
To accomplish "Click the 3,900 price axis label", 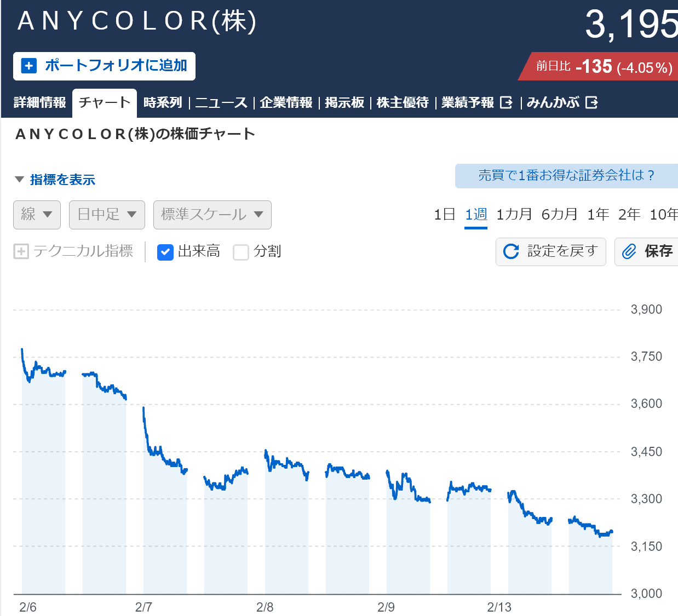I will click(x=646, y=309).
